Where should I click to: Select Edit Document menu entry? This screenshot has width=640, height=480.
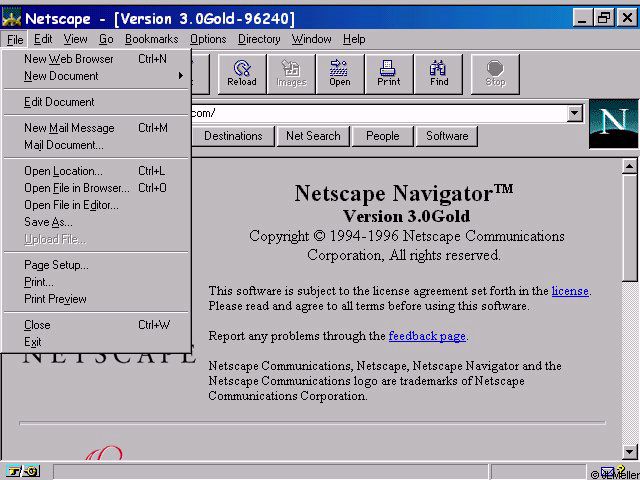[97, 102]
